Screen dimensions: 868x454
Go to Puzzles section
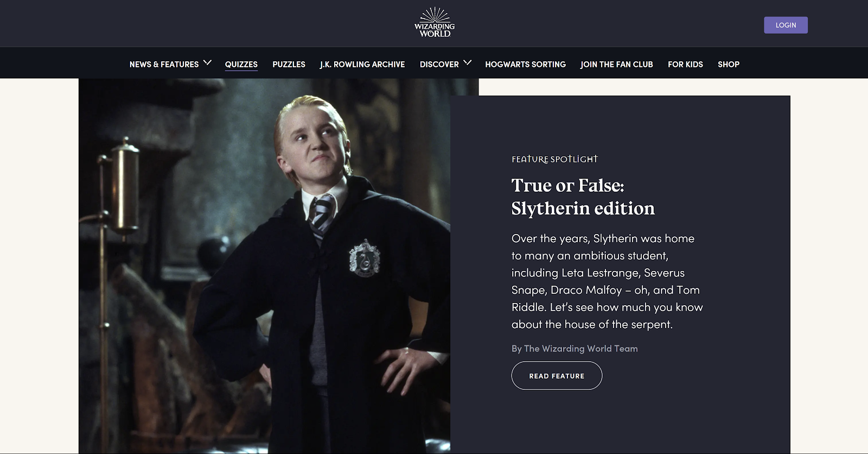289,64
